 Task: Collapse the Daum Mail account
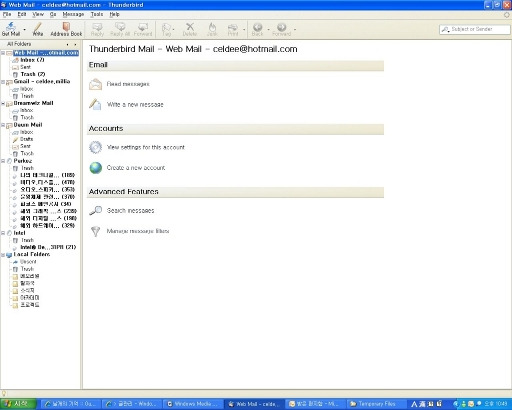(x=3, y=125)
